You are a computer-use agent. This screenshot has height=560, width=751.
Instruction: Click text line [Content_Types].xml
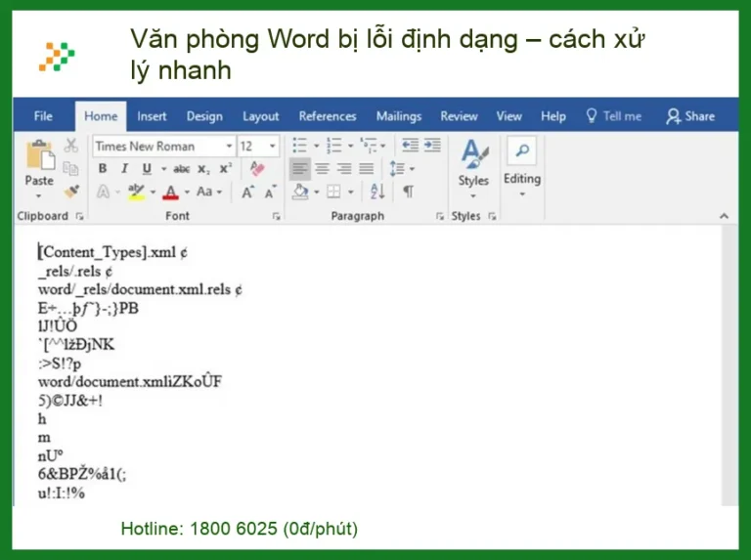(x=108, y=252)
